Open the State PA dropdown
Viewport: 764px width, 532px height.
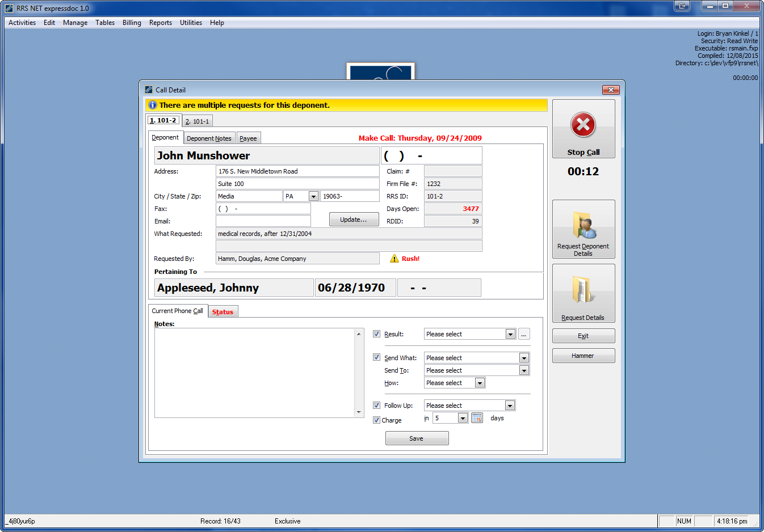coord(313,196)
